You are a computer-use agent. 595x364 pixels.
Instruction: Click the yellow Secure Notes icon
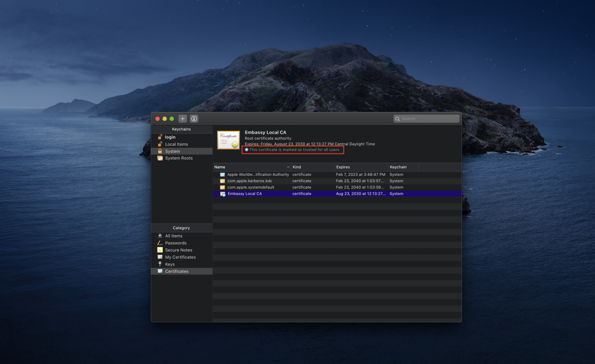(x=160, y=250)
